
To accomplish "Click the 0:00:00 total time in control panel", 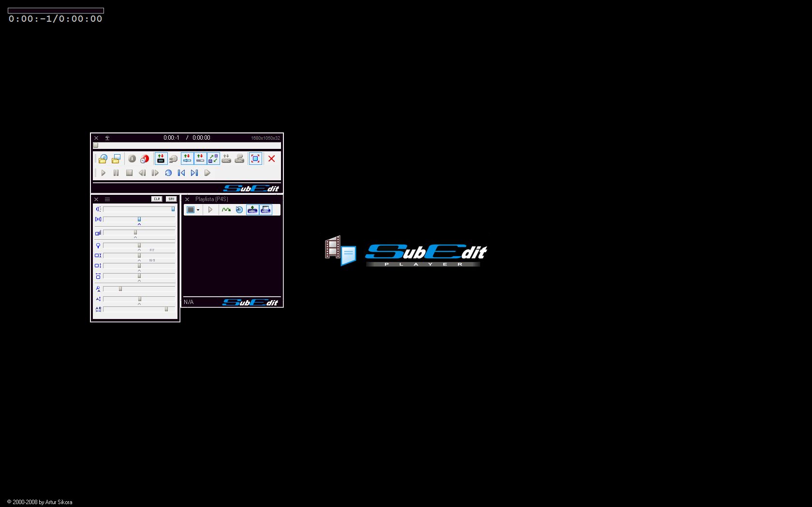I will click(x=201, y=138).
